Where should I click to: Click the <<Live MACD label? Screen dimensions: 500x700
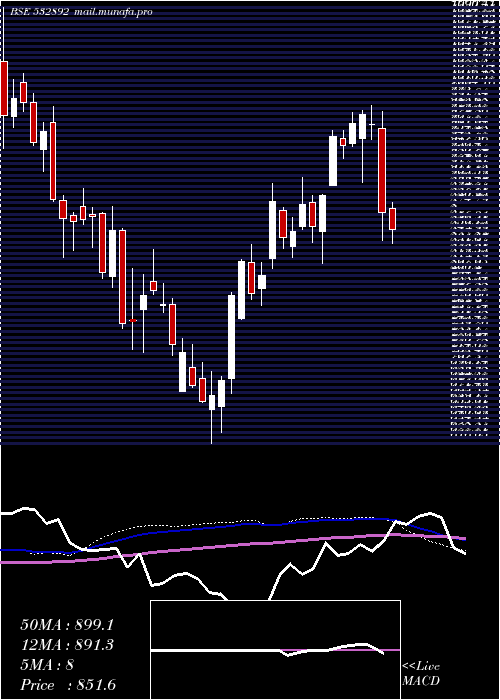point(421,674)
